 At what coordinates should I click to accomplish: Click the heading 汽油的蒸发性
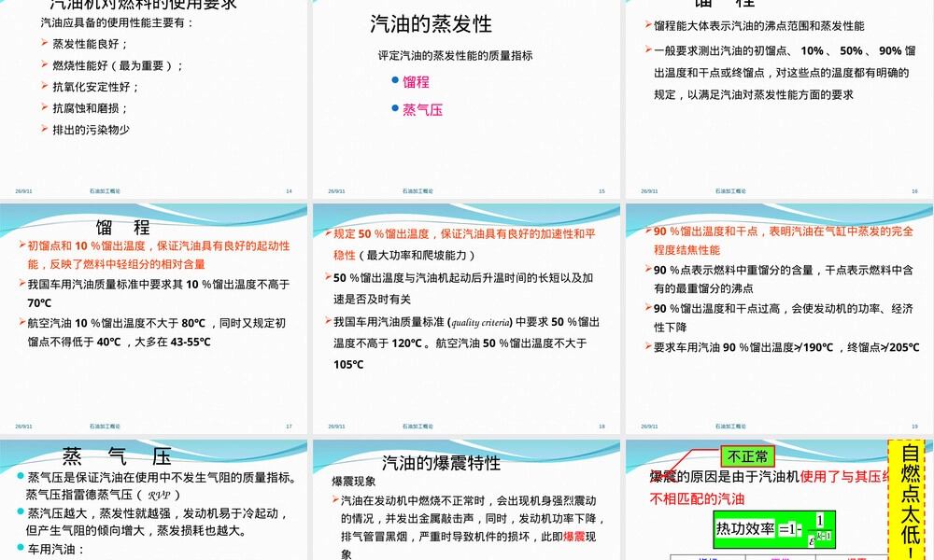431,24
